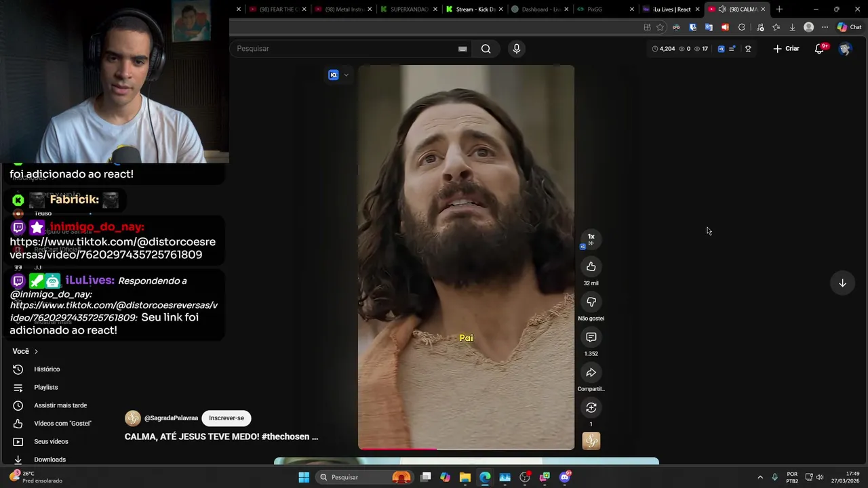Open the browser favorites list icon
The image size is (868, 488).
776,27
